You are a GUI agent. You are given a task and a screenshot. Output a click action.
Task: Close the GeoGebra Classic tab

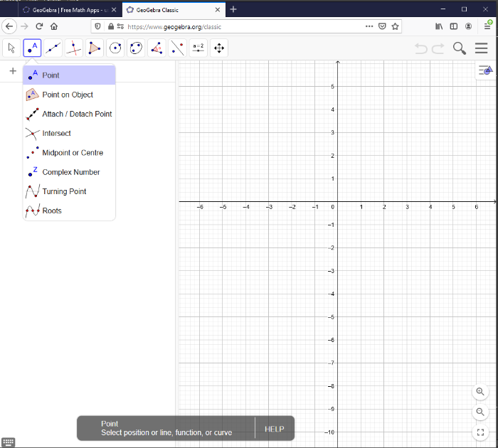coord(218,10)
